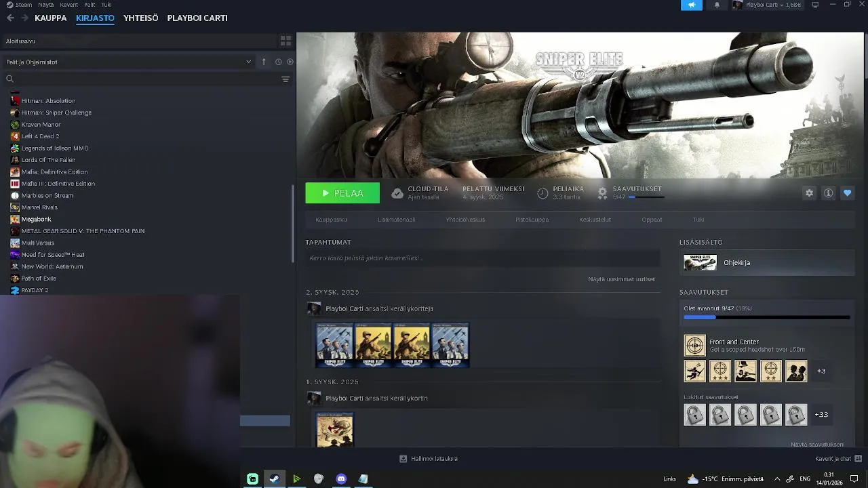Click the sort-ascending arrow icon in library
Viewport: 868px width, 488px height.
click(264, 62)
